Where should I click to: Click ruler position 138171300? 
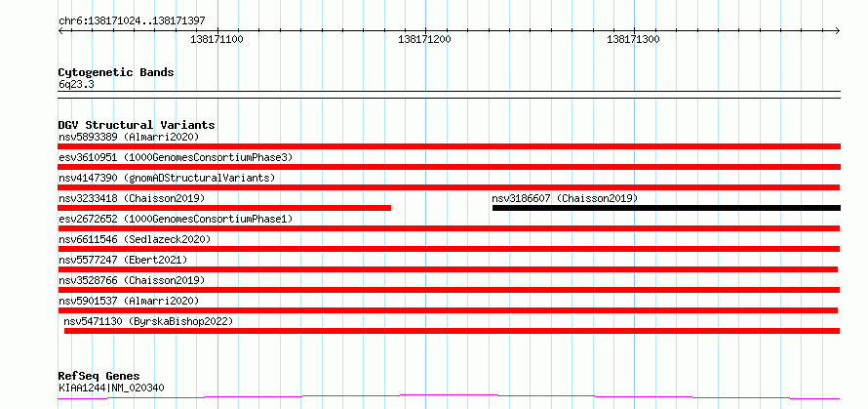pos(633,40)
